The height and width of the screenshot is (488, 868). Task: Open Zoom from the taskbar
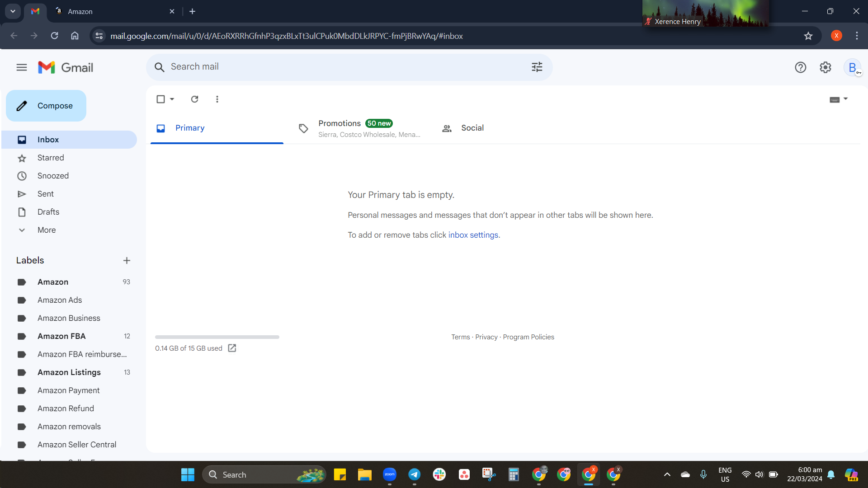coord(390,474)
